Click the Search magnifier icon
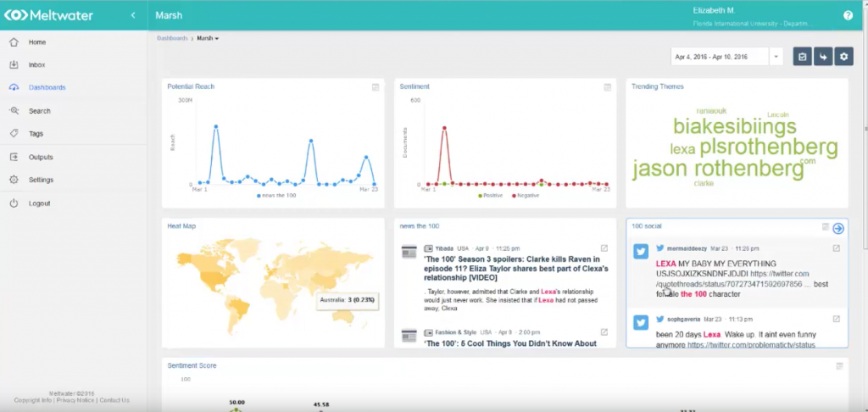868x412 pixels. (x=14, y=111)
